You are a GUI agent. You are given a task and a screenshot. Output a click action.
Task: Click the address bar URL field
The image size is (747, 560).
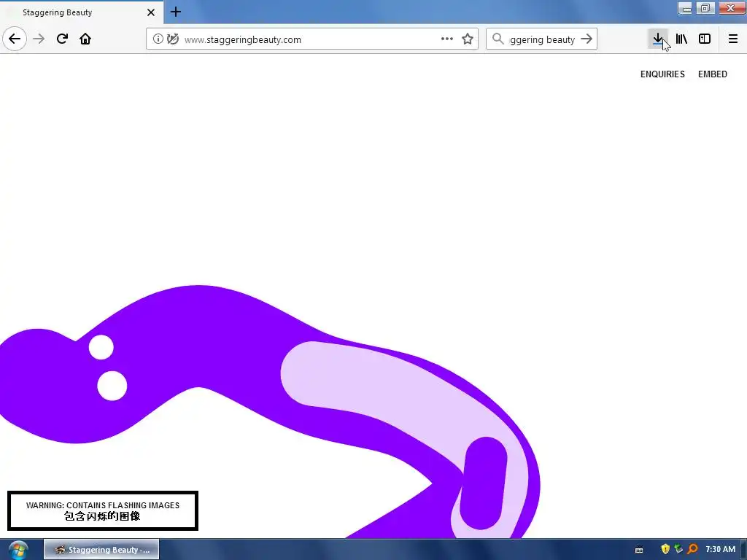[x=312, y=39]
